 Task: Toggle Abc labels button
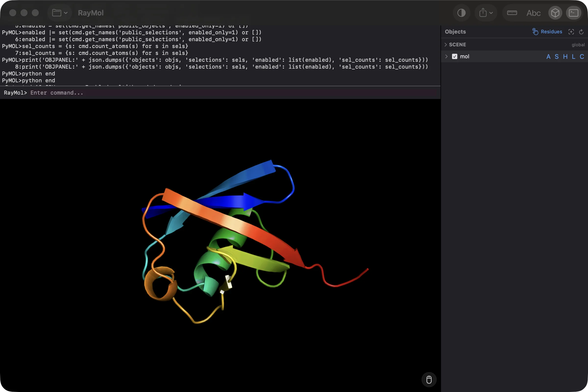[x=533, y=13]
